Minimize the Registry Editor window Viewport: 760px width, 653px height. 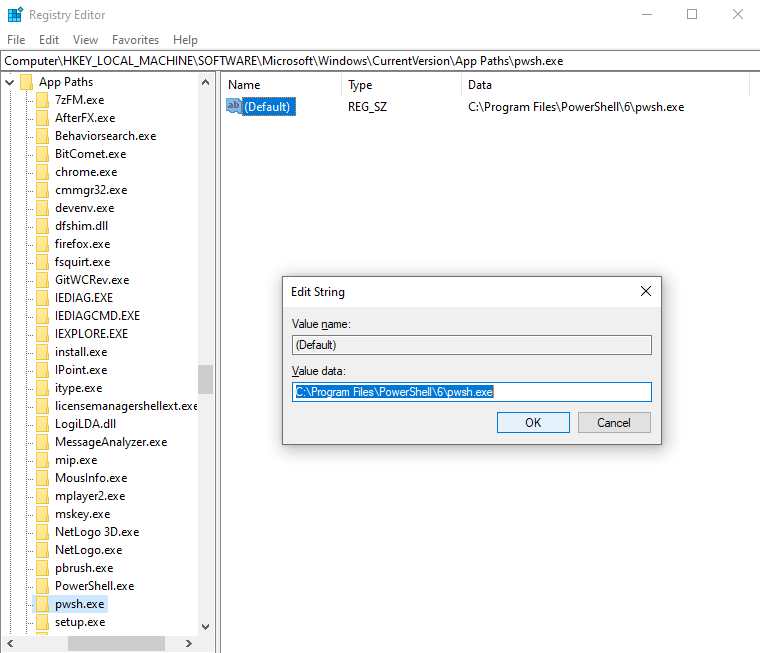click(647, 15)
